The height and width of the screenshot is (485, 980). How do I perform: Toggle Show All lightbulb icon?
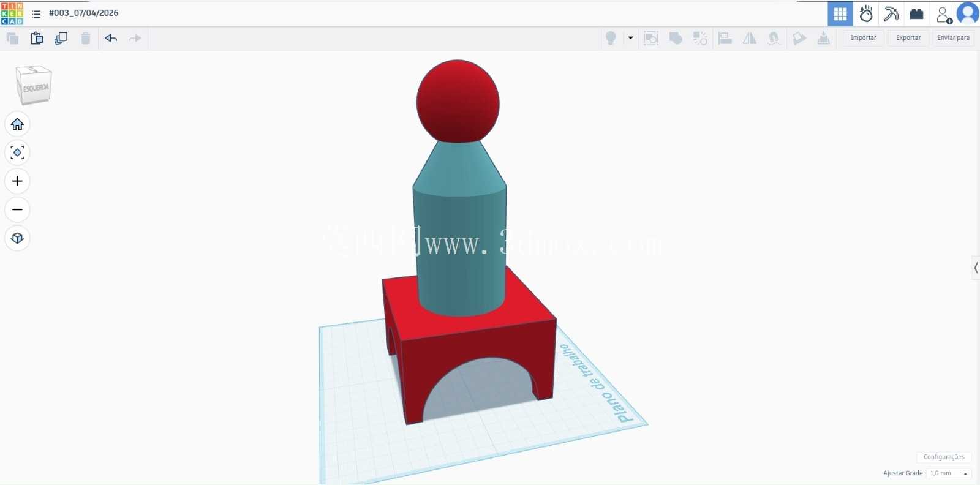[x=611, y=38]
